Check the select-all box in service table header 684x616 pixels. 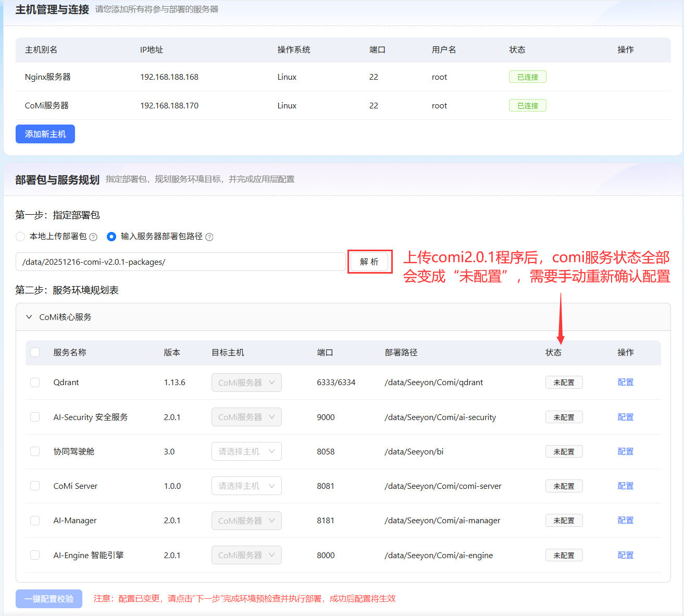(x=35, y=352)
